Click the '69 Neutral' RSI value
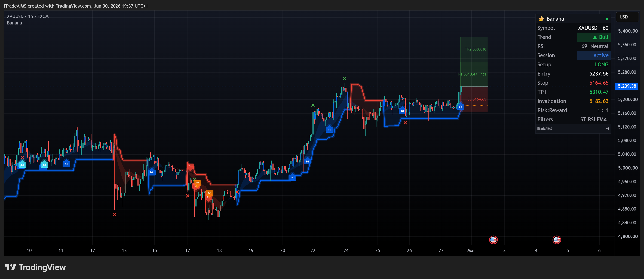Image resolution: width=644 pixels, height=279 pixels. pyautogui.click(x=595, y=46)
